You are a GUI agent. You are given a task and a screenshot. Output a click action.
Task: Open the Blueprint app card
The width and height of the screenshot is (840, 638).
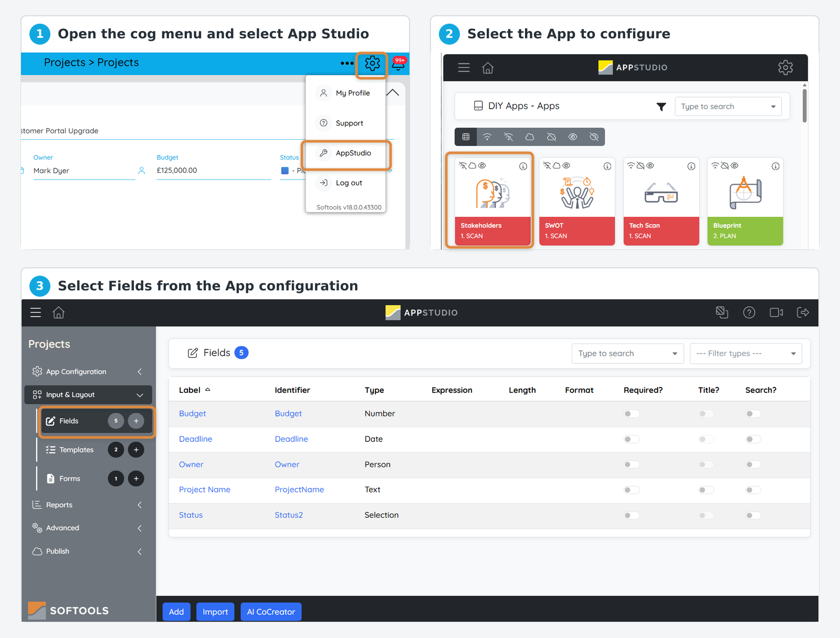tap(745, 201)
